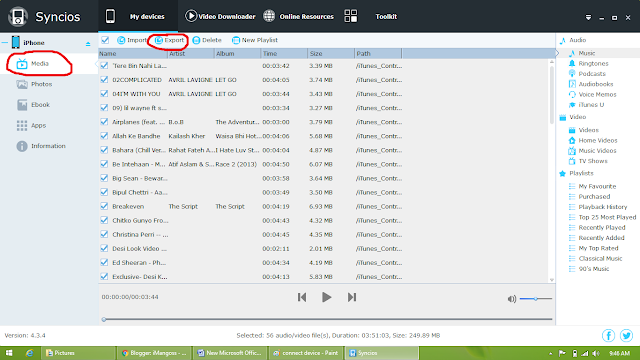Uncheck the Allah Ke Bandhe track
This screenshot has width=640, height=360.
pos(104,136)
